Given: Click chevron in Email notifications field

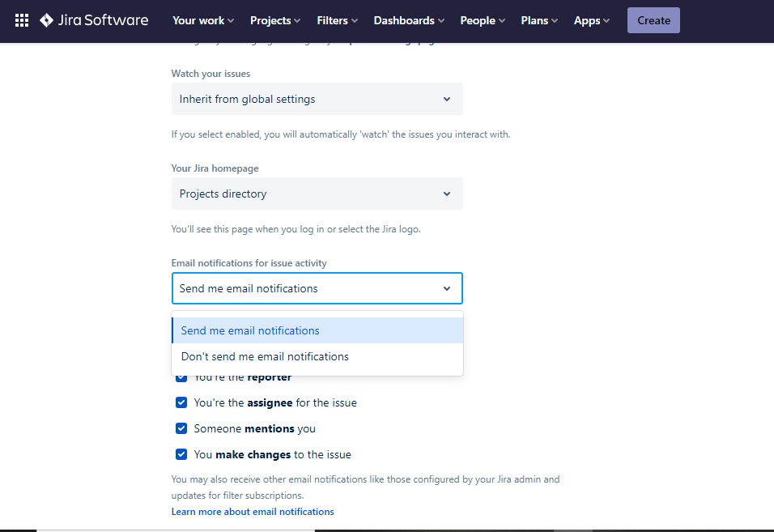Looking at the screenshot, I should pos(447,289).
